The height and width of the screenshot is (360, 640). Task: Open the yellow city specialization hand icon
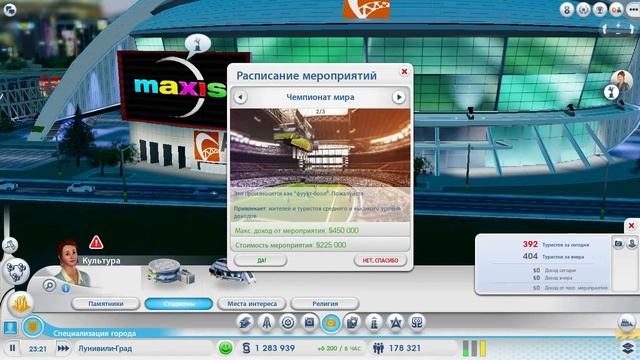20,304
